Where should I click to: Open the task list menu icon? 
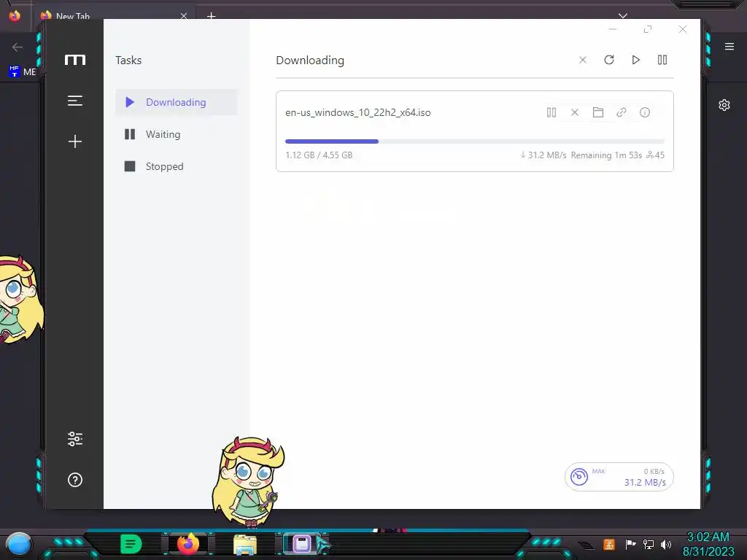click(75, 101)
